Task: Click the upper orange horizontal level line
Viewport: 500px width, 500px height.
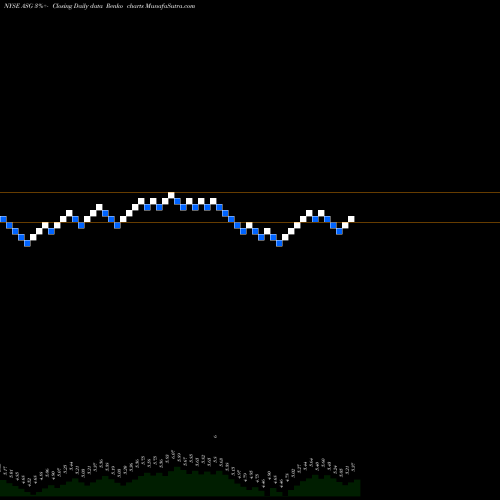Action: pyautogui.click(x=250, y=192)
